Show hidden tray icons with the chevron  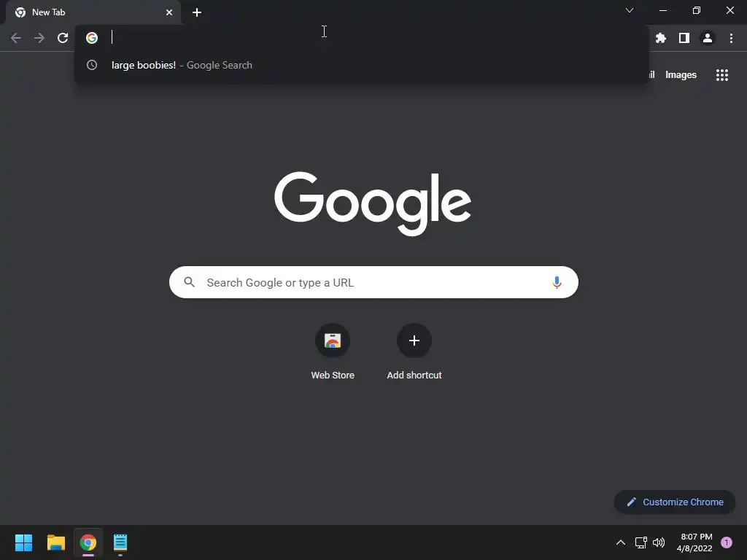[621, 542]
